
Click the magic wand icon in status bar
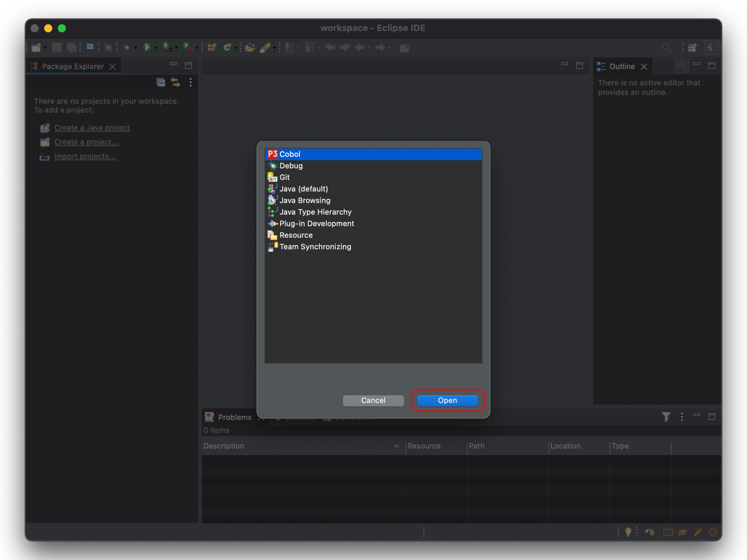(698, 532)
